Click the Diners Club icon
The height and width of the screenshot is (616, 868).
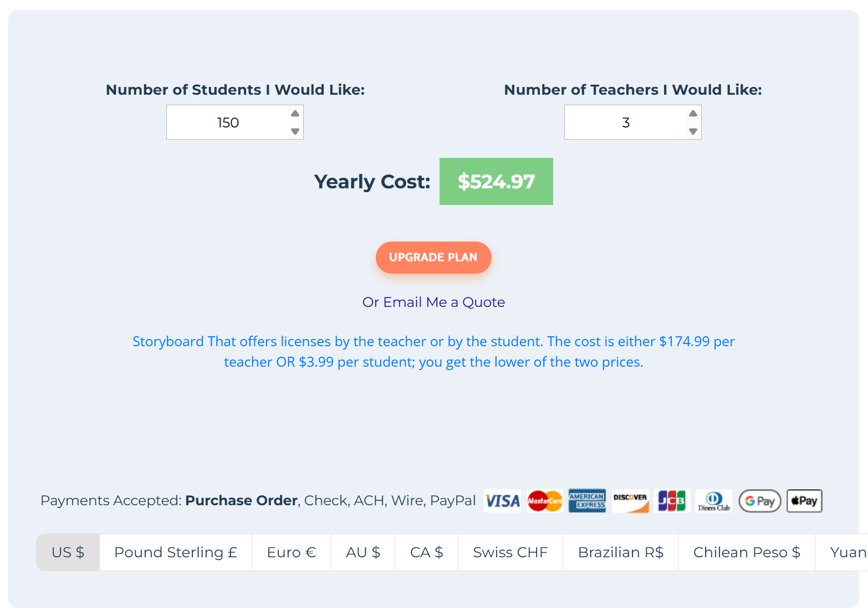(714, 501)
